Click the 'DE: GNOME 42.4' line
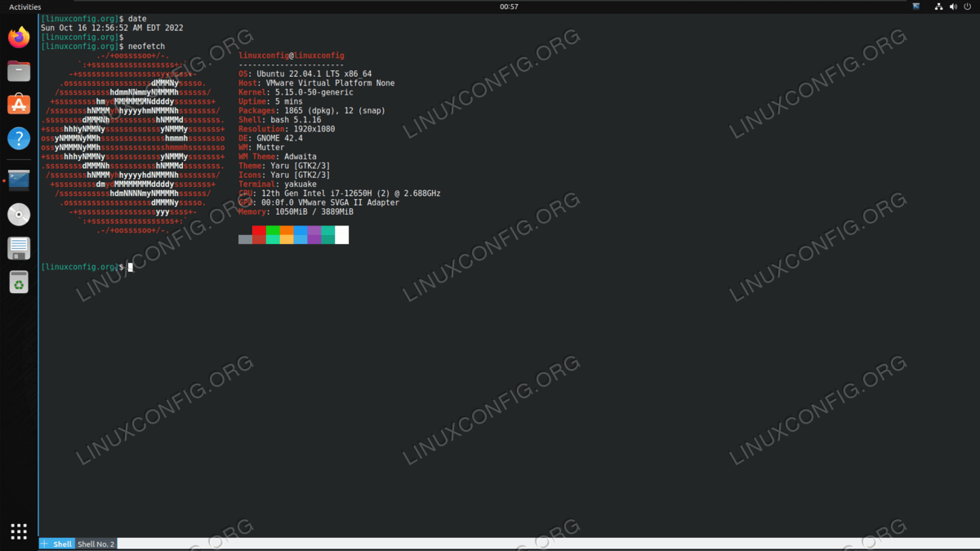The width and height of the screenshot is (980, 551). pos(270,138)
